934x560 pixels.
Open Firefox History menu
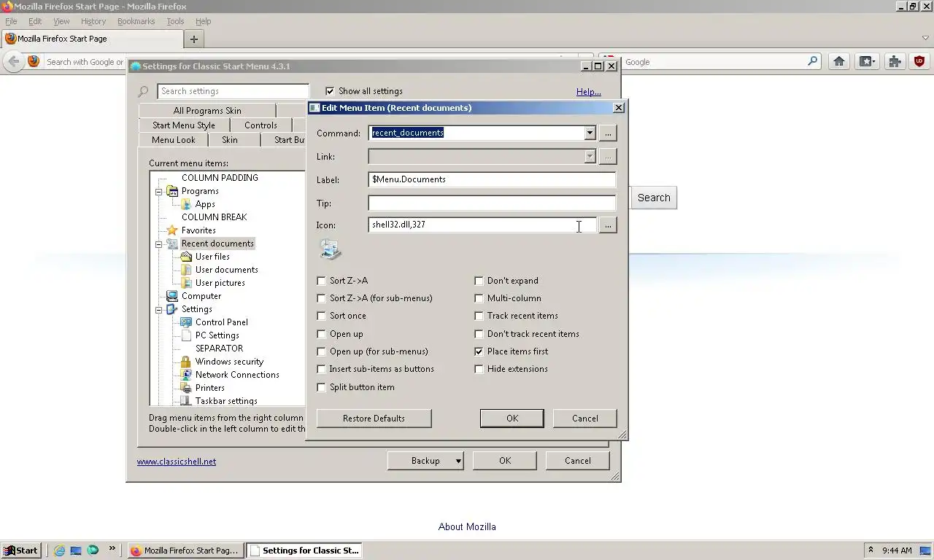pyautogui.click(x=93, y=21)
